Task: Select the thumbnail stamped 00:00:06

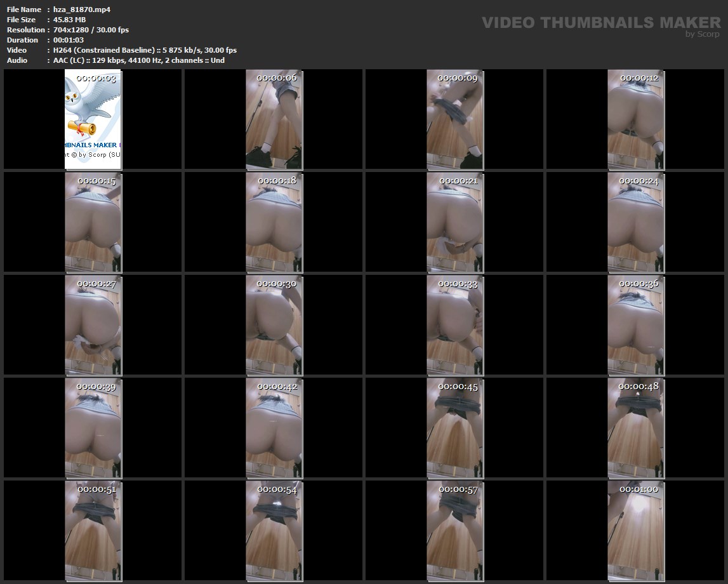Action: [x=274, y=119]
